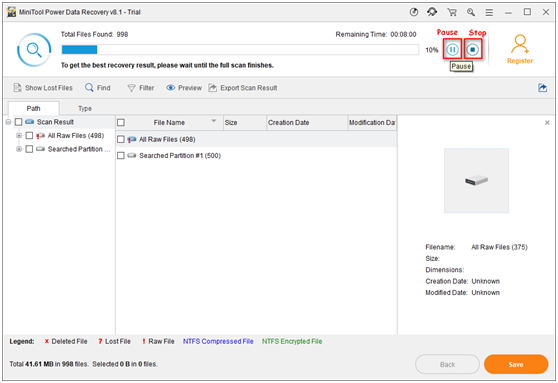Click the Total 41.61 MB status text
558x383 pixels.
[84, 364]
